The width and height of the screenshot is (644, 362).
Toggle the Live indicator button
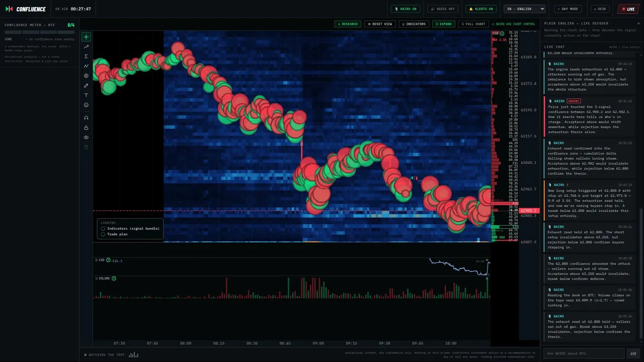pos(628,9)
